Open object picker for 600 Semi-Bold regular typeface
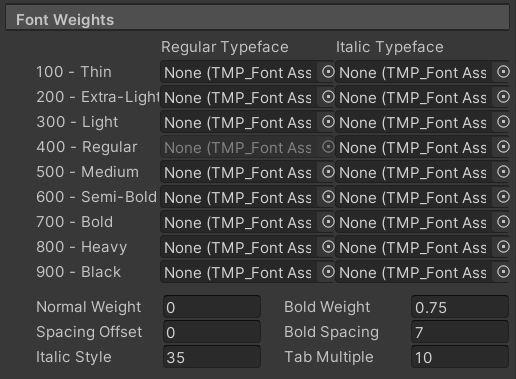 [328, 197]
